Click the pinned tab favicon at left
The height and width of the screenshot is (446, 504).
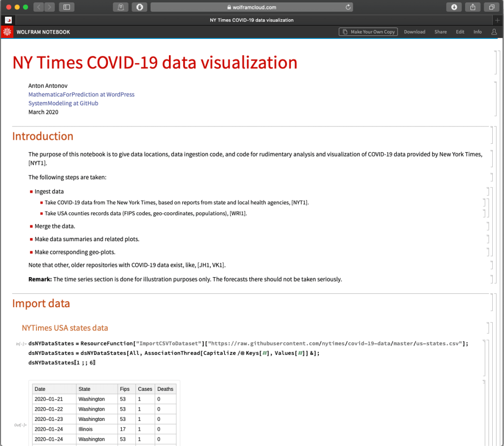click(x=8, y=20)
